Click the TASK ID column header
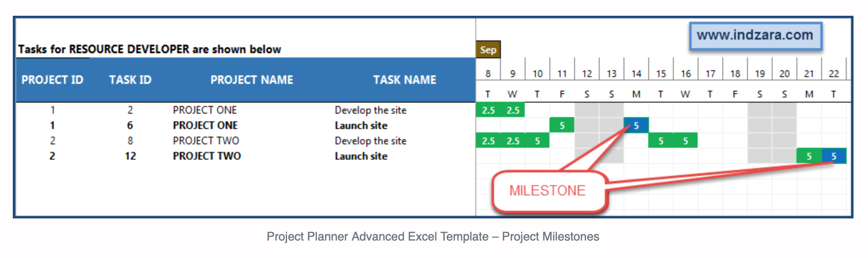 (x=130, y=80)
